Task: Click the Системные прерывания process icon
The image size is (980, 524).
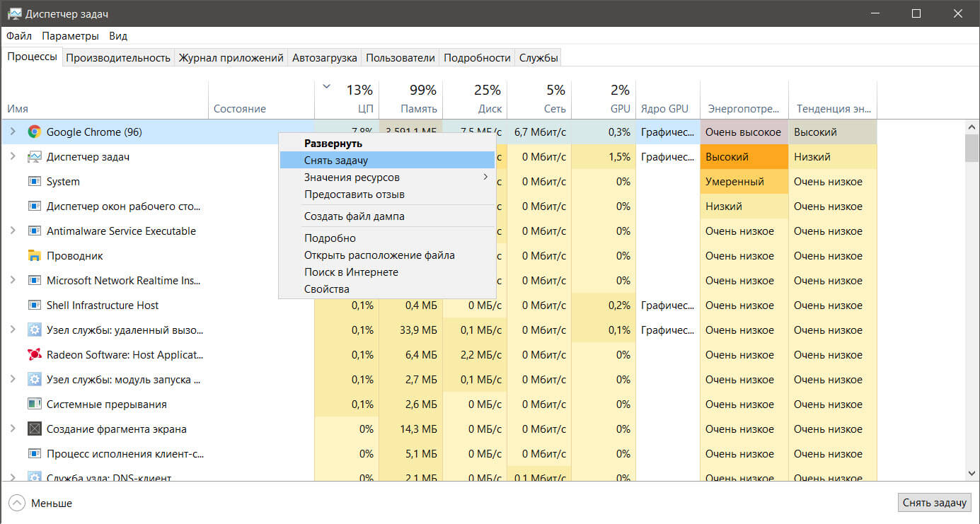Action: (34, 404)
